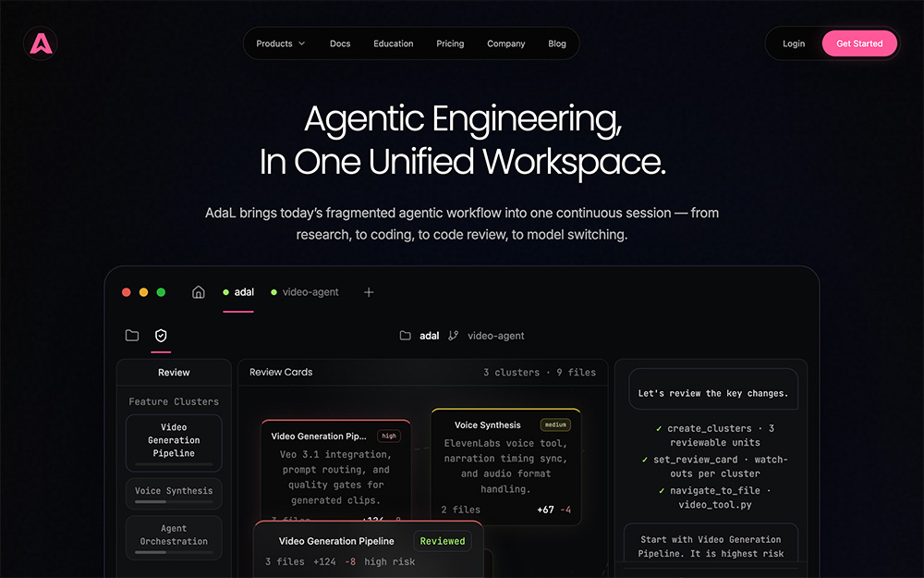The image size is (924, 578).
Task: Open the Company menu item
Action: pyautogui.click(x=505, y=43)
